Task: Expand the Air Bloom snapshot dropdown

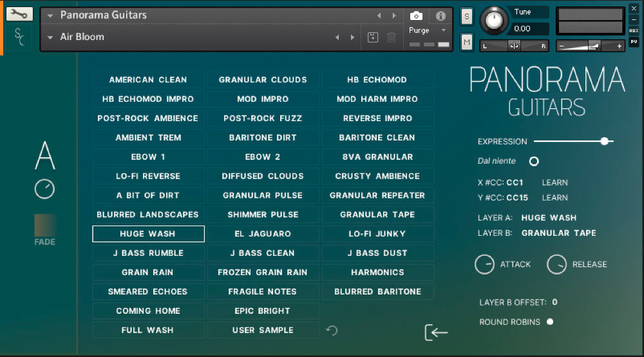Action: click(x=50, y=37)
